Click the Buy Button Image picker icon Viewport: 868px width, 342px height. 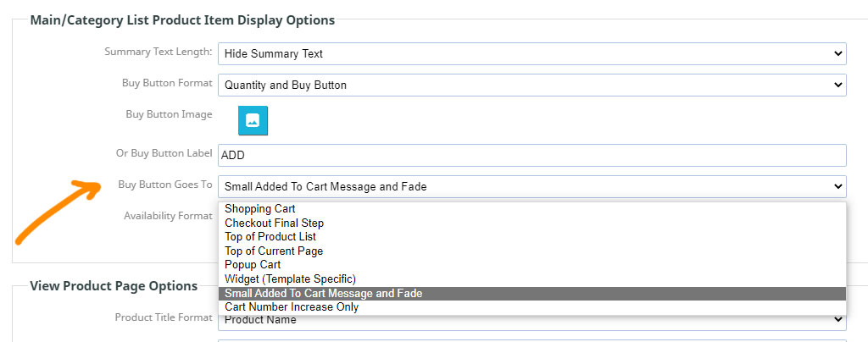coord(253,120)
